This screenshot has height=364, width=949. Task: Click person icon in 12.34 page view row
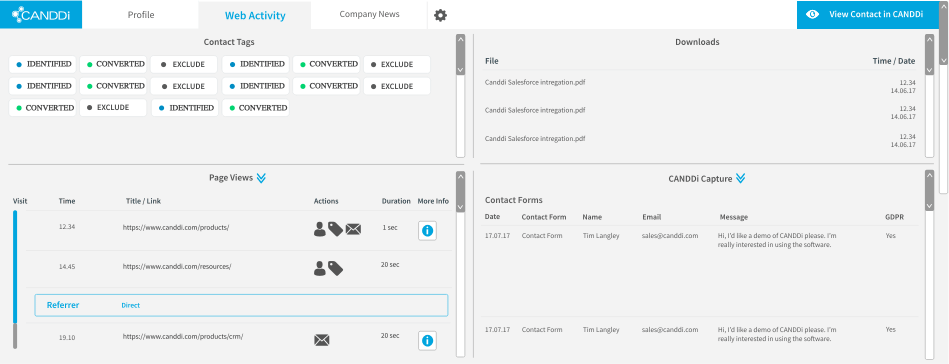[x=320, y=229]
